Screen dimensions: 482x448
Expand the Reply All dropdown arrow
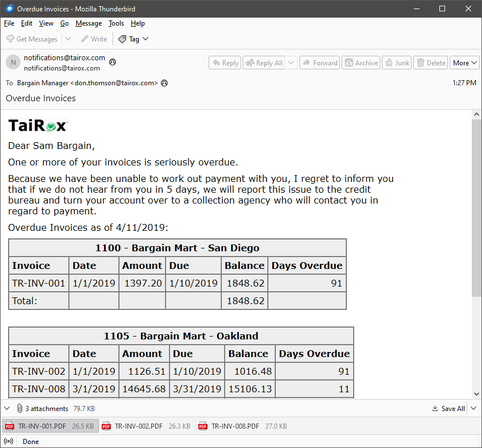click(x=291, y=63)
